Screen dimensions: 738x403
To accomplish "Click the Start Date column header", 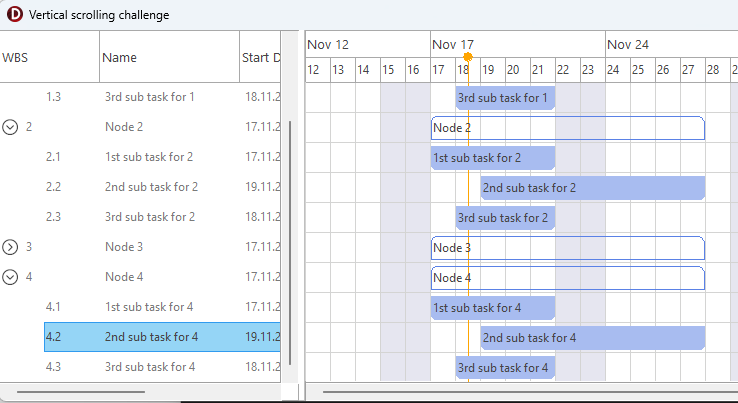I will (260, 58).
